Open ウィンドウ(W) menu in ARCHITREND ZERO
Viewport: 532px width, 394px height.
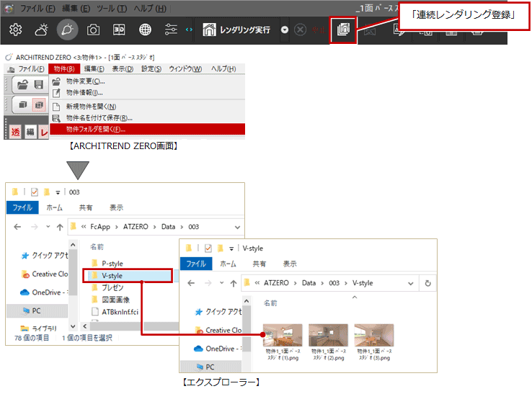coord(185,69)
